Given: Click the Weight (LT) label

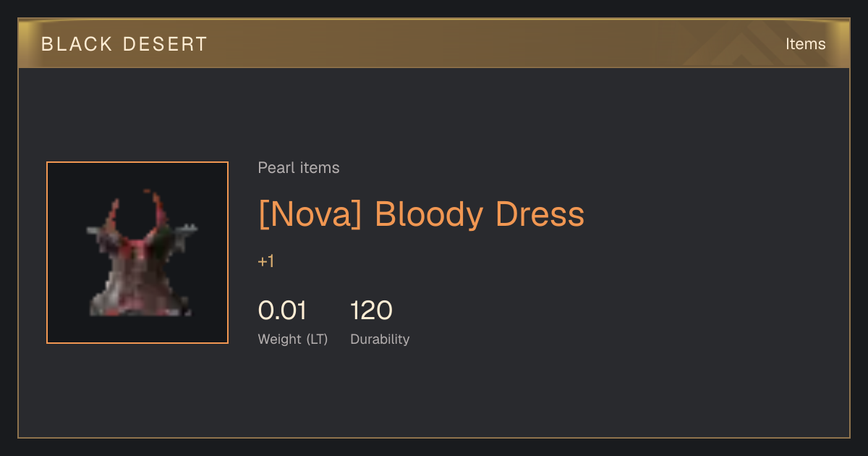Looking at the screenshot, I should [293, 339].
